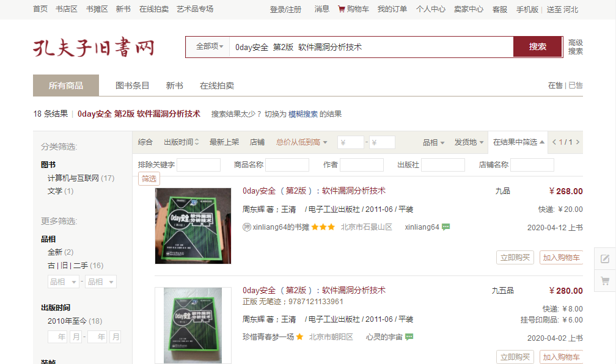Filter condition by 古|旧|二手 (16)
The height and width of the screenshot is (364, 616).
click(x=75, y=266)
